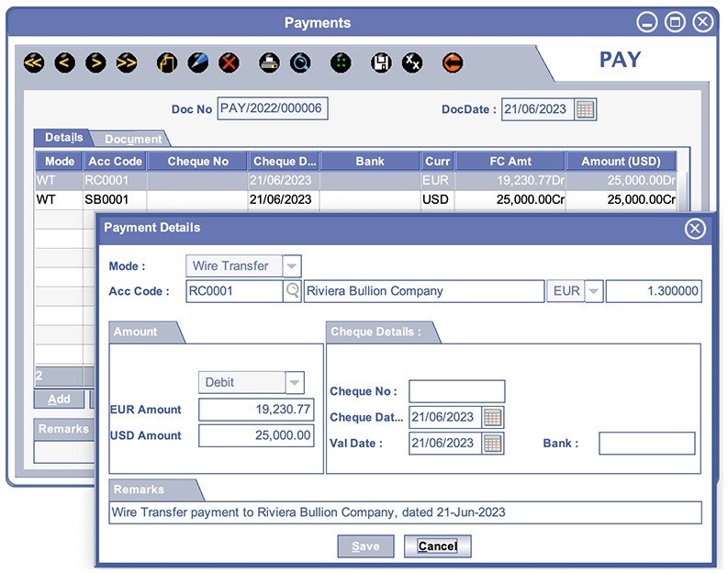Open the Cheque Date calendar picker
This screenshot has width=728, height=574.
(x=493, y=417)
